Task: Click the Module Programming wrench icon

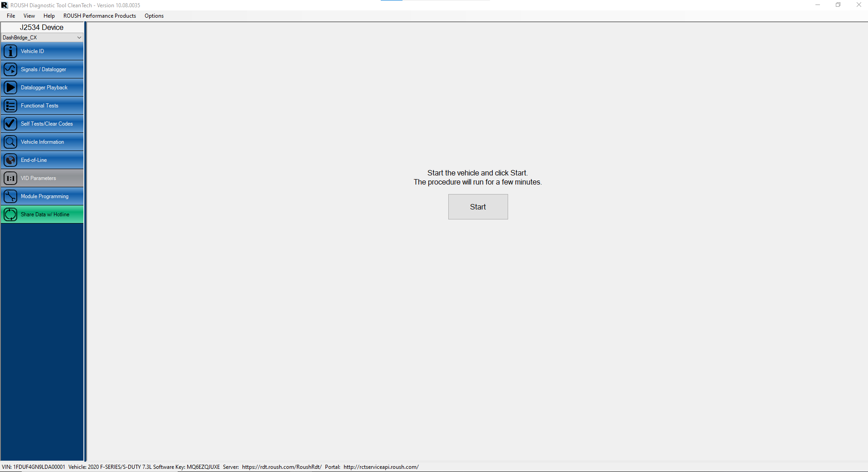Action: pos(10,196)
